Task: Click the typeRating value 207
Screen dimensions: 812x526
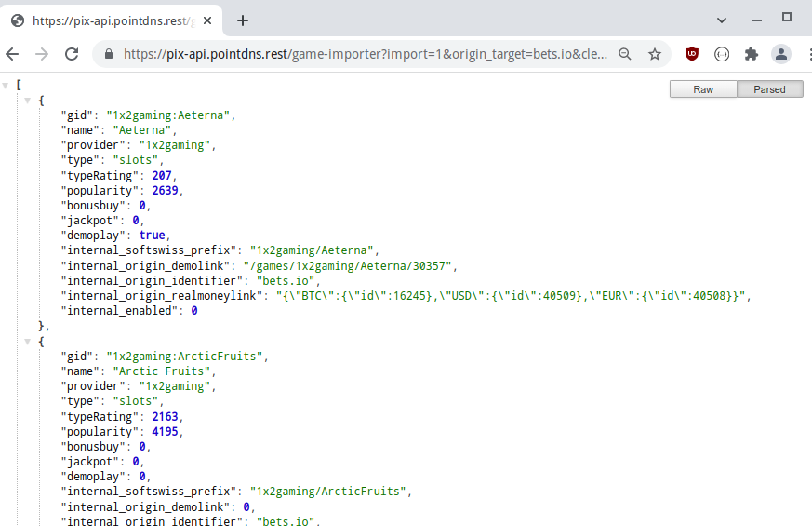Action: pyautogui.click(x=162, y=175)
